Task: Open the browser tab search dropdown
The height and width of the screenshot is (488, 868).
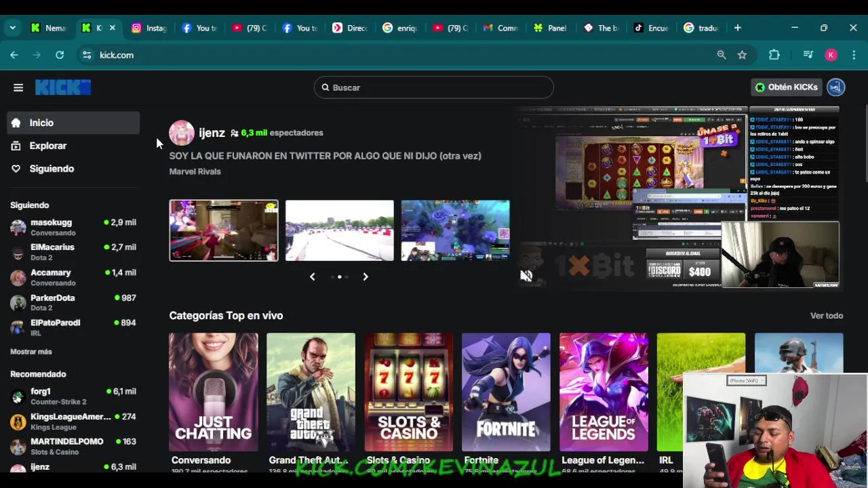Action: tap(12, 28)
